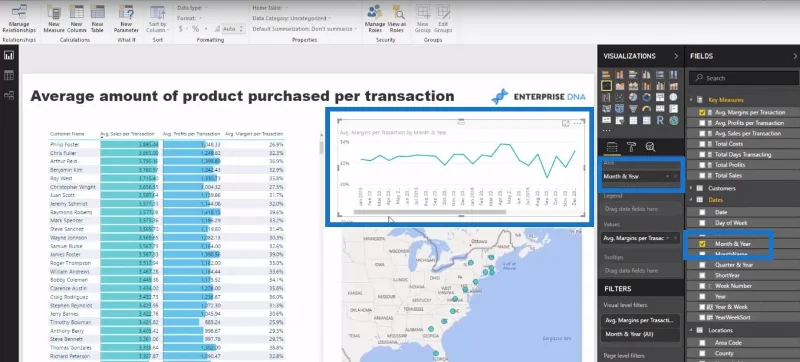Check Avg. Sales per Transaction field
The height and width of the screenshot is (362, 800).
point(702,133)
